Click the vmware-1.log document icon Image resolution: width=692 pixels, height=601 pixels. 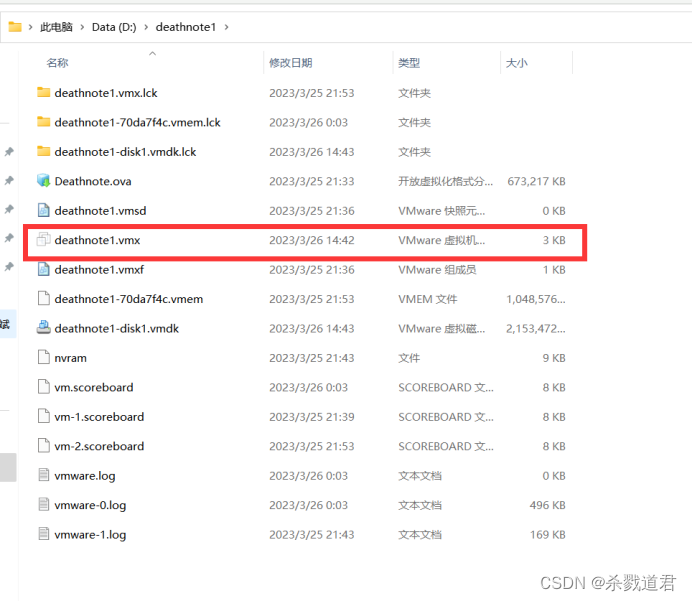tap(43, 534)
